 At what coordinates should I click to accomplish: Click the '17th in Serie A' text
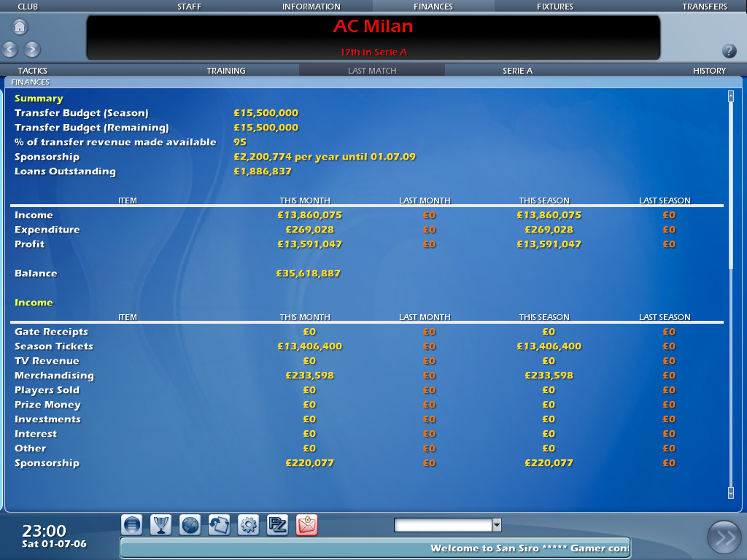[x=373, y=52]
